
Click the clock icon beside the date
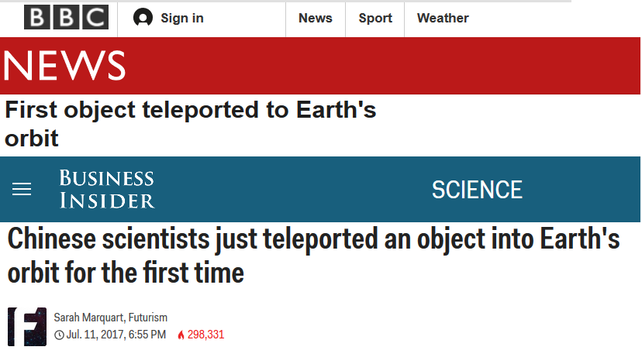pos(59,335)
